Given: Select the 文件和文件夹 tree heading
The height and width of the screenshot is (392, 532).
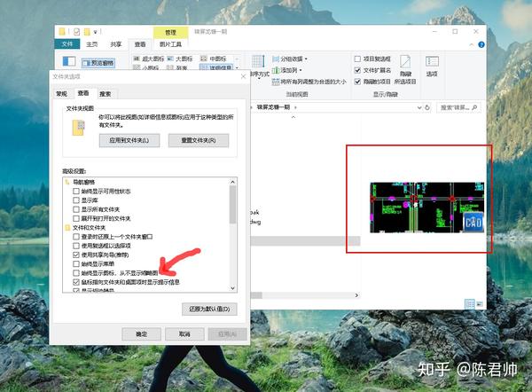Looking at the screenshot, I should click(90, 227).
